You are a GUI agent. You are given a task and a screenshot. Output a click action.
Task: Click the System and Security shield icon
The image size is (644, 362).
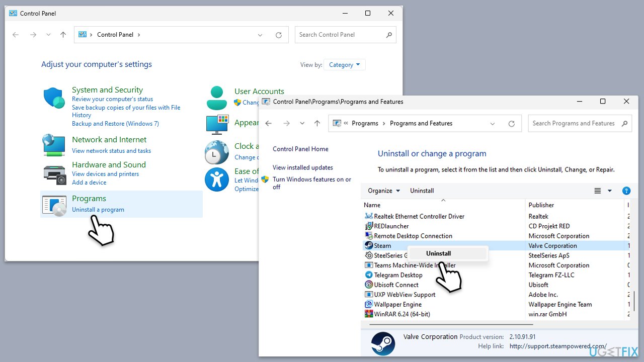point(54,98)
